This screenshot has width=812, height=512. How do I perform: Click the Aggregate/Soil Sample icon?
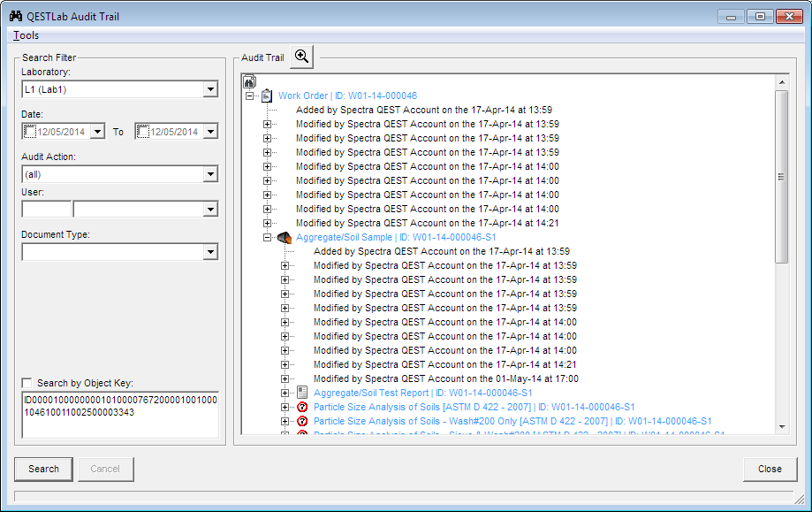pos(285,237)
